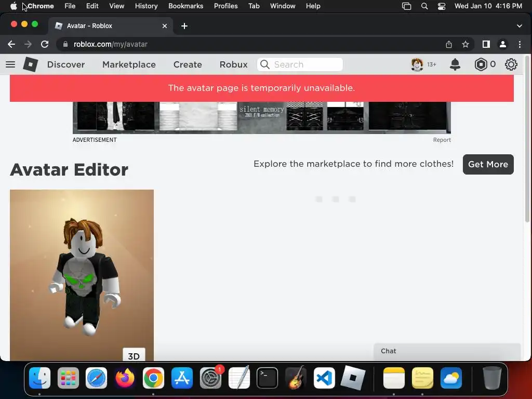The height and width of the screenshot is (399, 532).
Task: Open the Roblox settings gear
Action: click(x=511, y=64)
